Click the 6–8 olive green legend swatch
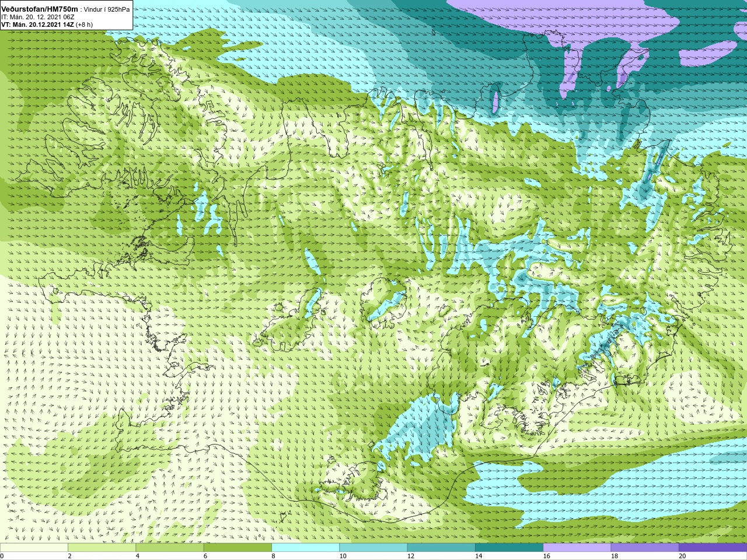747x560 pixels. [238, 548]
